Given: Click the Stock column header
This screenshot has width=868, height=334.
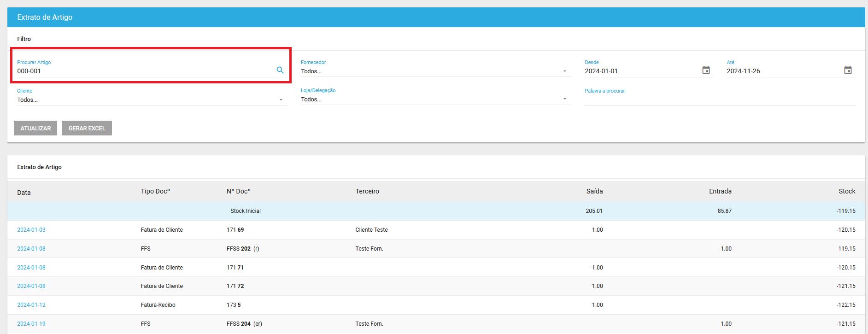Looking at the screenshot, I should tap(847, 191).
